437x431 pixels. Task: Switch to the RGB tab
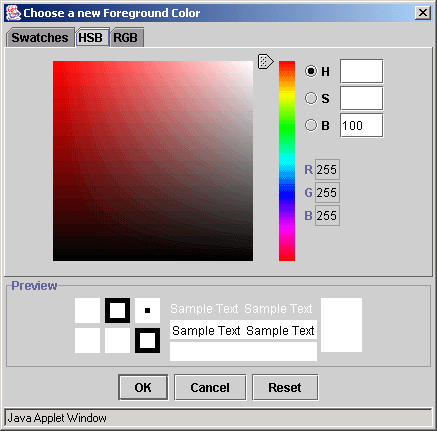click(x=126, y=38)
